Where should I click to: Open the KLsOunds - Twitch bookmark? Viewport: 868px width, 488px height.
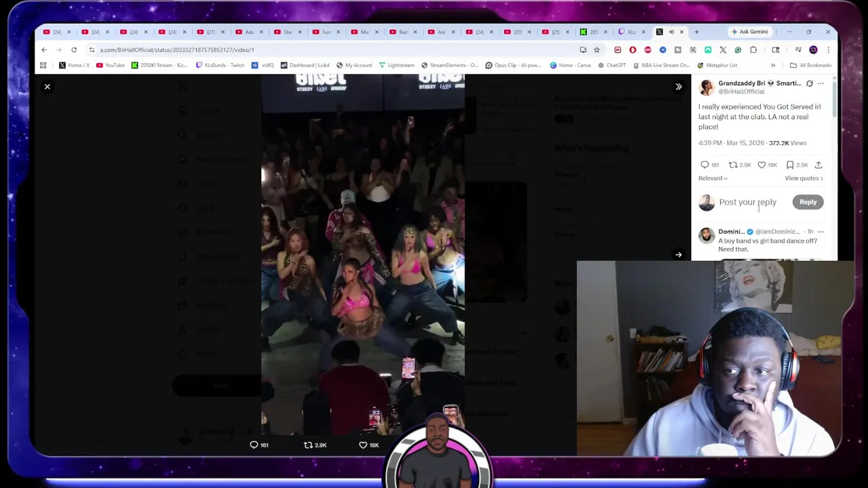(220, 65)
